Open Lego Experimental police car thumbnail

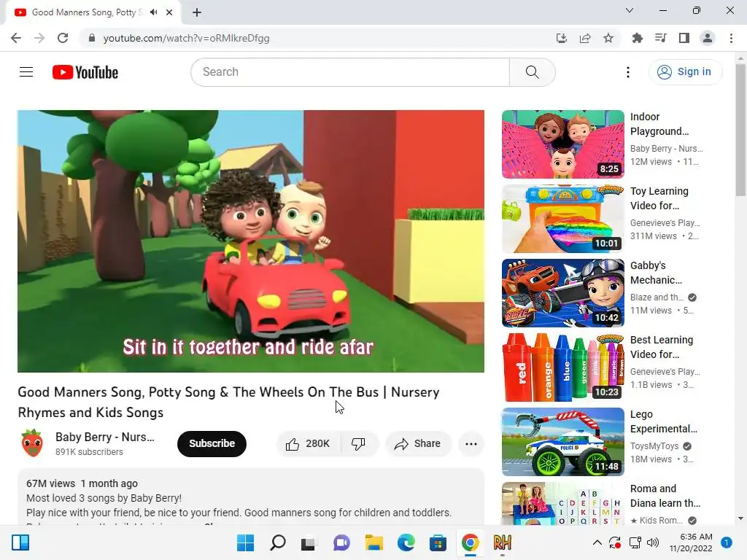click(562, 441)
